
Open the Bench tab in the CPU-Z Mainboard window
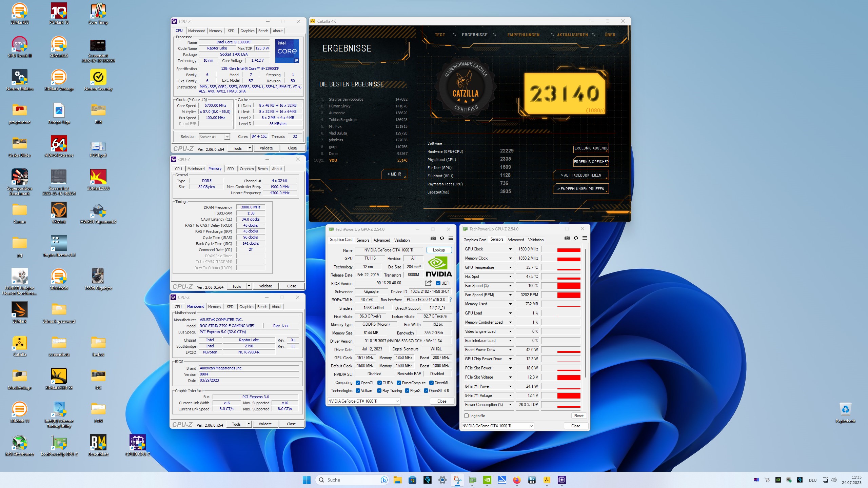(x=262, y=307)
